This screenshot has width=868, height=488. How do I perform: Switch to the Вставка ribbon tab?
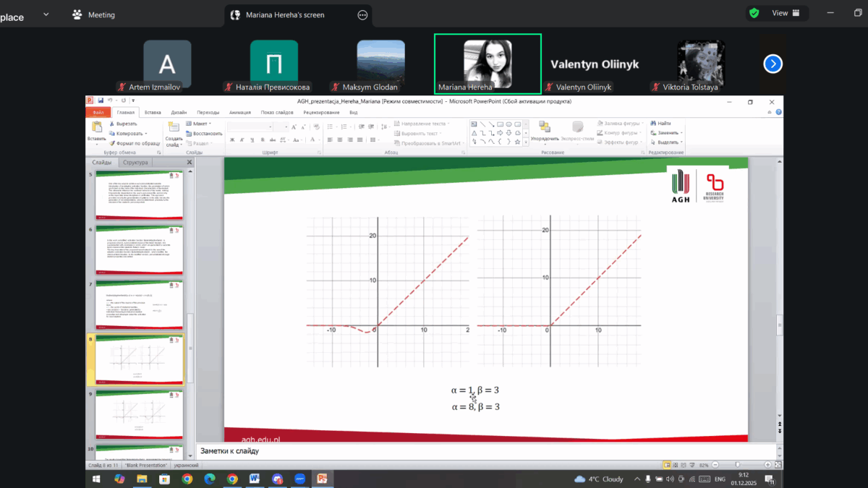[154, 112]
